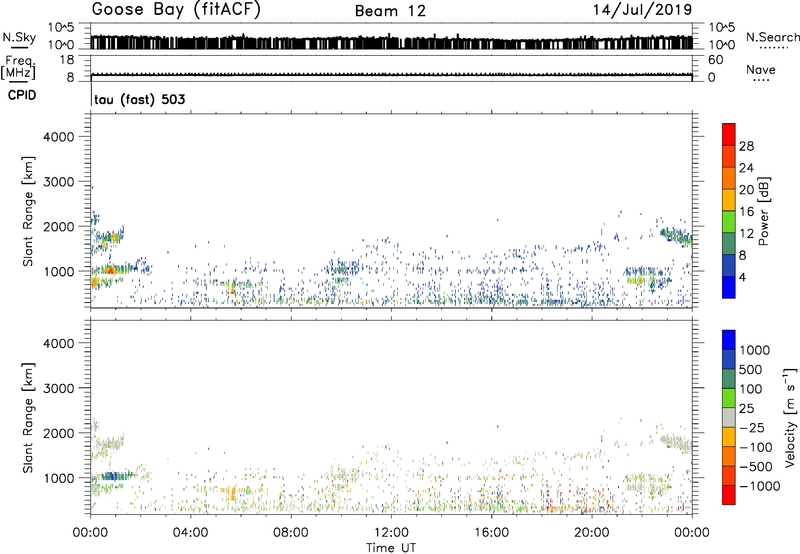800x554 pixels.
Task: Click the yellow velocity patch near 05:30 UT
Action: pos(231,493)
